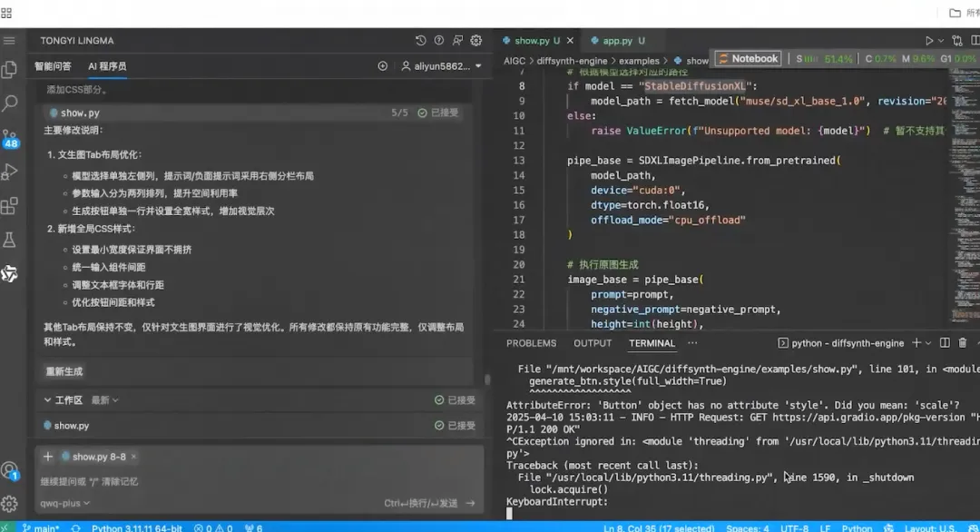This screenshot has width=980, height=532.
Task: Remove show.py 8-8 context chip
Action: [x=133, y=457]
